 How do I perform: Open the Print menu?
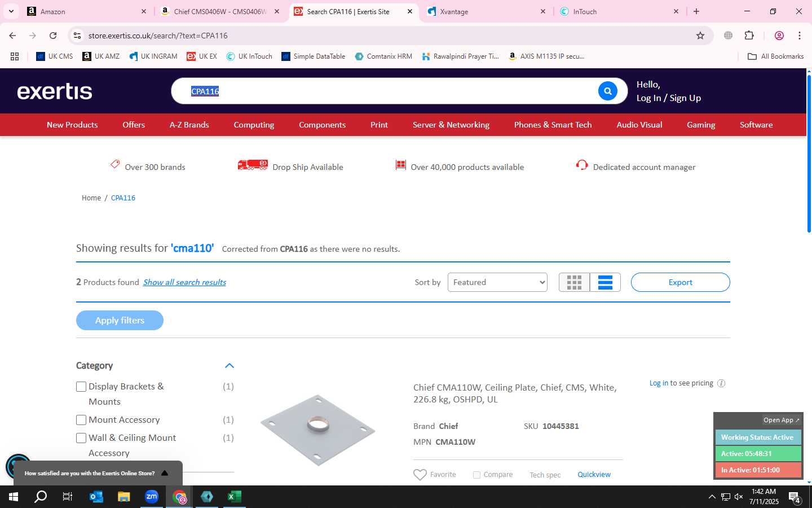point(379,125)
